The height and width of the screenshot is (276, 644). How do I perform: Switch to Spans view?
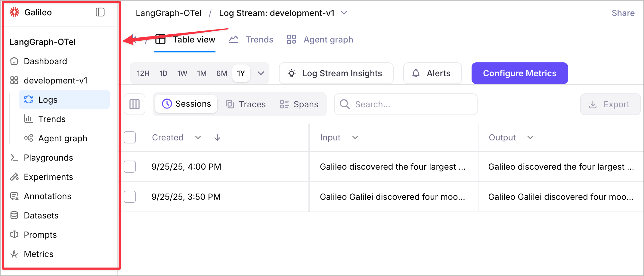(299, 104)
